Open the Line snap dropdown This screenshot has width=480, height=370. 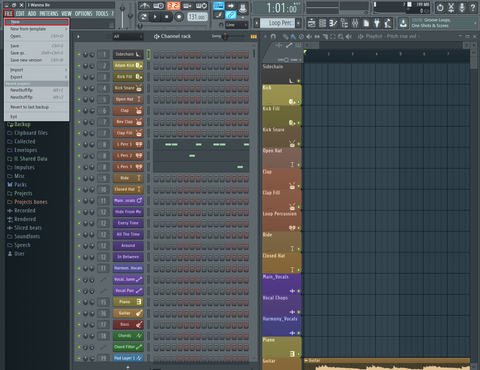[x=237, y=25]
